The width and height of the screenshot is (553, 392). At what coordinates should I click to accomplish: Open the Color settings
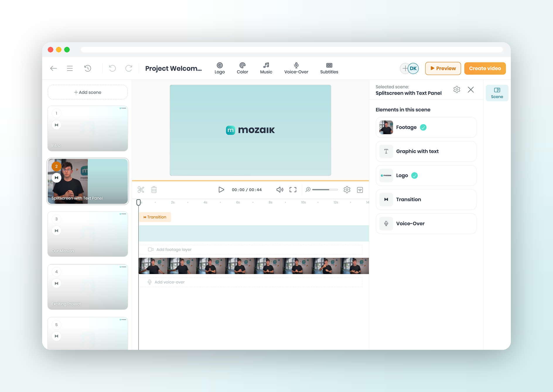point(243,69)
